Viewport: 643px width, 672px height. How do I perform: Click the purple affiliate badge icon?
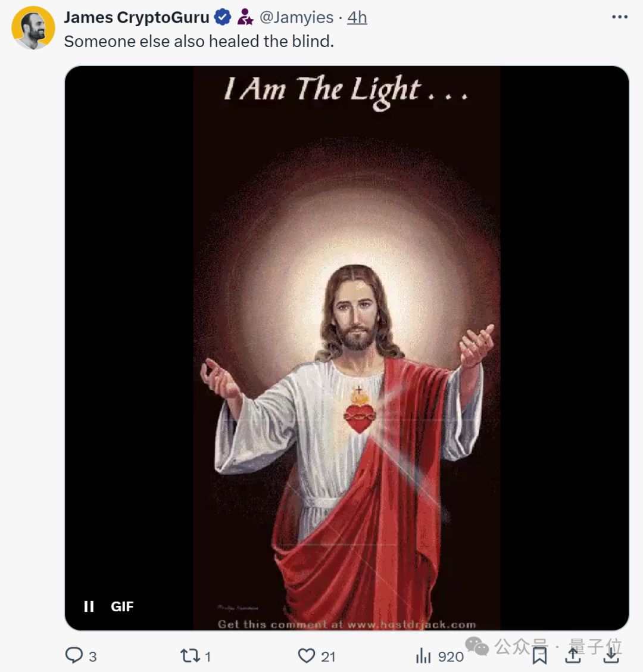245,17
